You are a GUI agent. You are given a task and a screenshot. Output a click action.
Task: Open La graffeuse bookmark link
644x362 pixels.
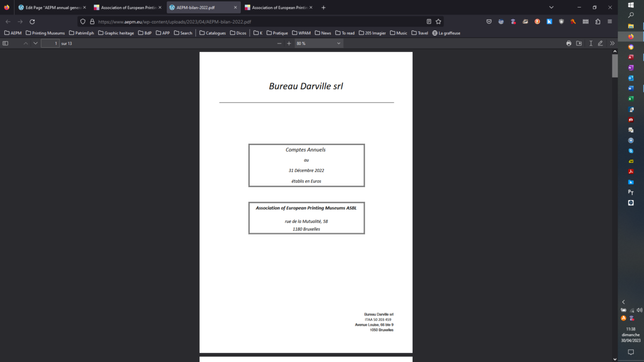click(446, 33)
